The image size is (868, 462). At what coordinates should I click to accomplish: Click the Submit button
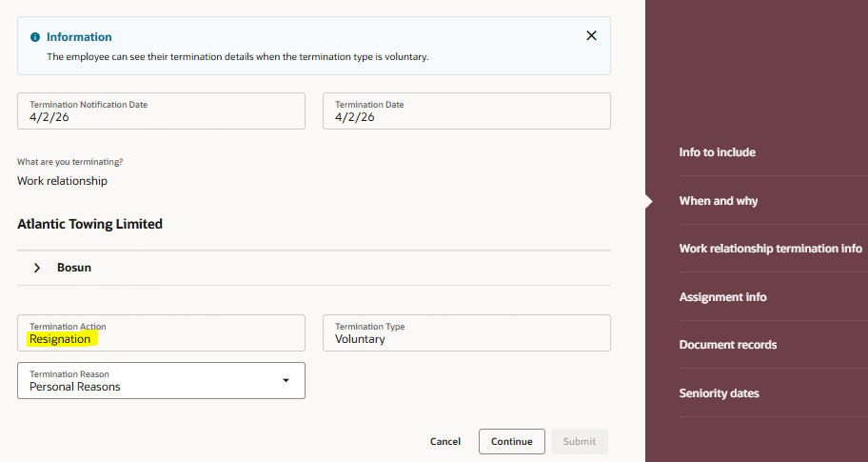tap(579, 441)
